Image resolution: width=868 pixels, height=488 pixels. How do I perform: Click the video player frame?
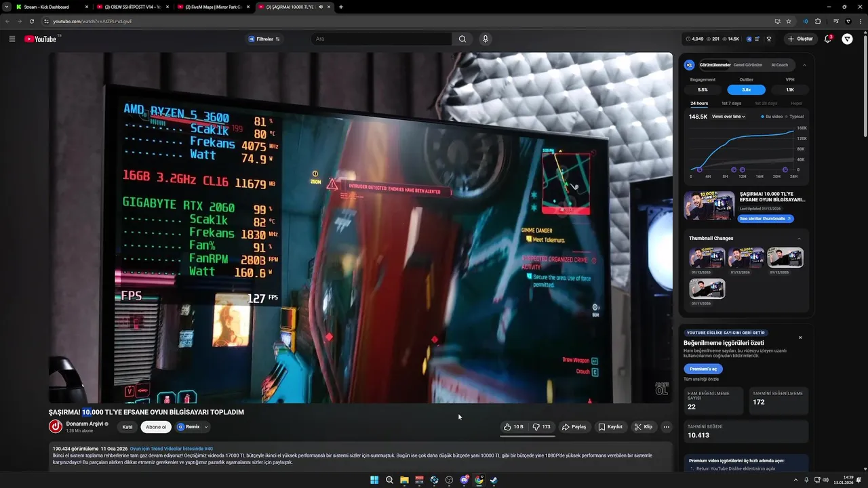coord(360,228)
